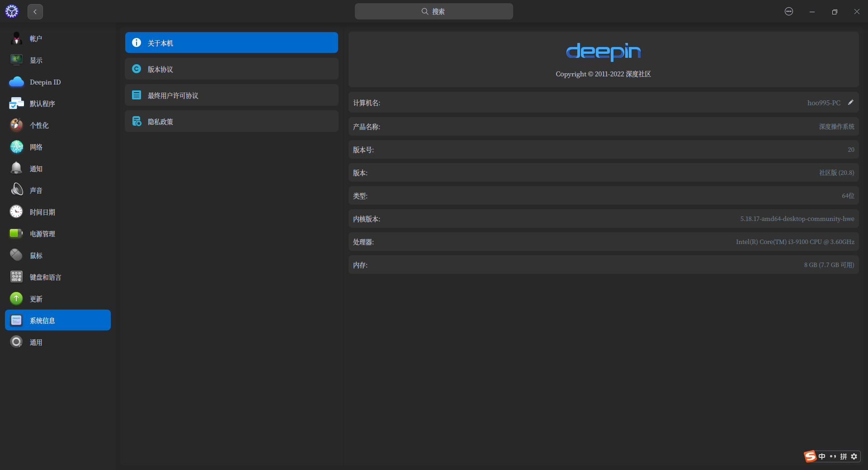
Task: Open the 电源管理 settings icon
Action: [42, 234]
